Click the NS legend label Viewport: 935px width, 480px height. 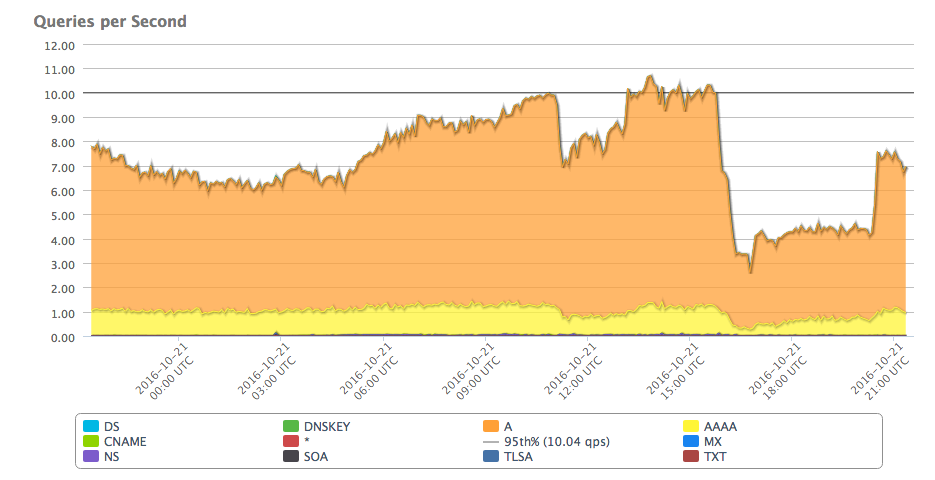112,457
